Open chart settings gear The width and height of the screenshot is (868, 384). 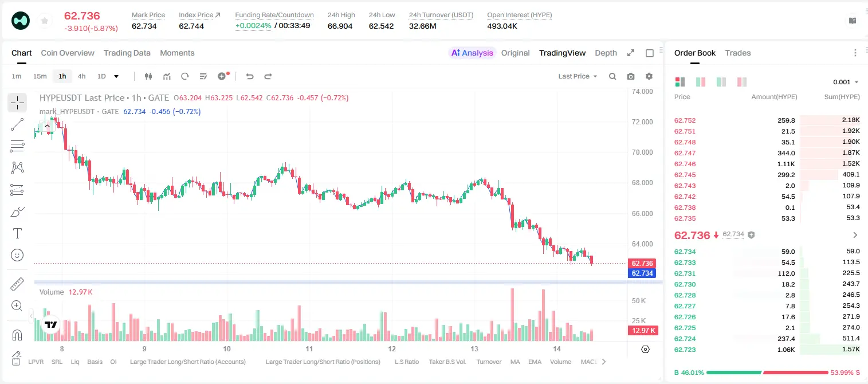(649, 76)
